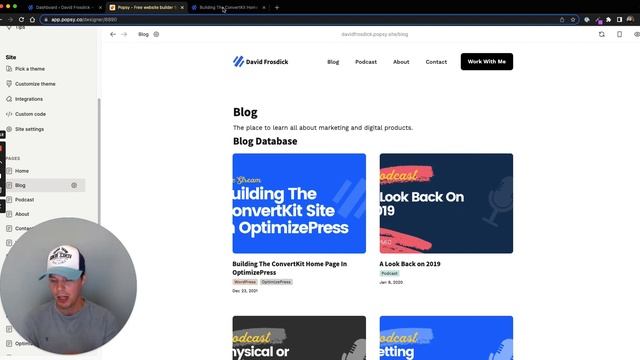
Task: Click the designer refresh preview icon
Action: point(602,34)
